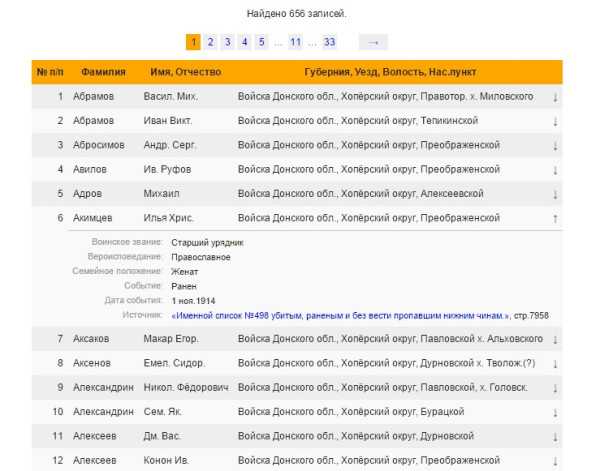This screenshot has width=600, height=471.
Task: Click event value Ранен
Action: (x=184, y=286)
